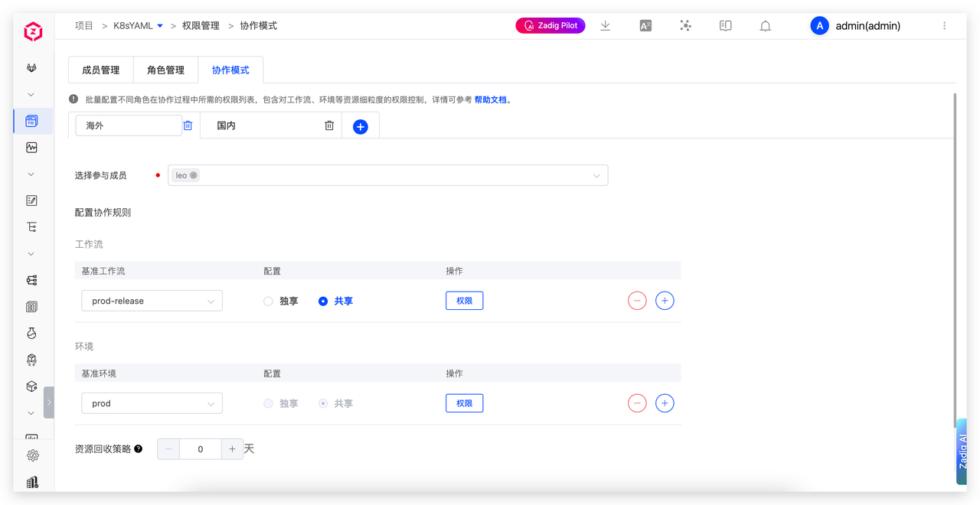Delete the 海外 collaboration mode tab
Viewport: 980px width, 505px height.
point(188,125)
